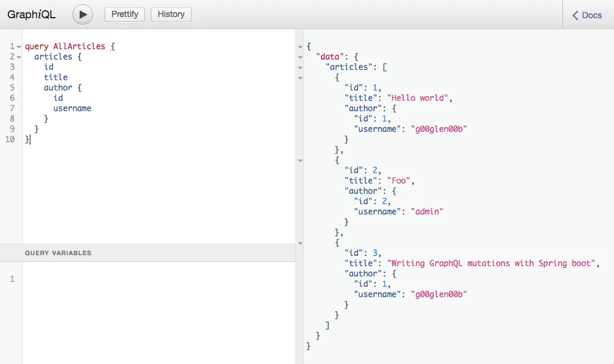Click the Prettify button

coord(124,14)
